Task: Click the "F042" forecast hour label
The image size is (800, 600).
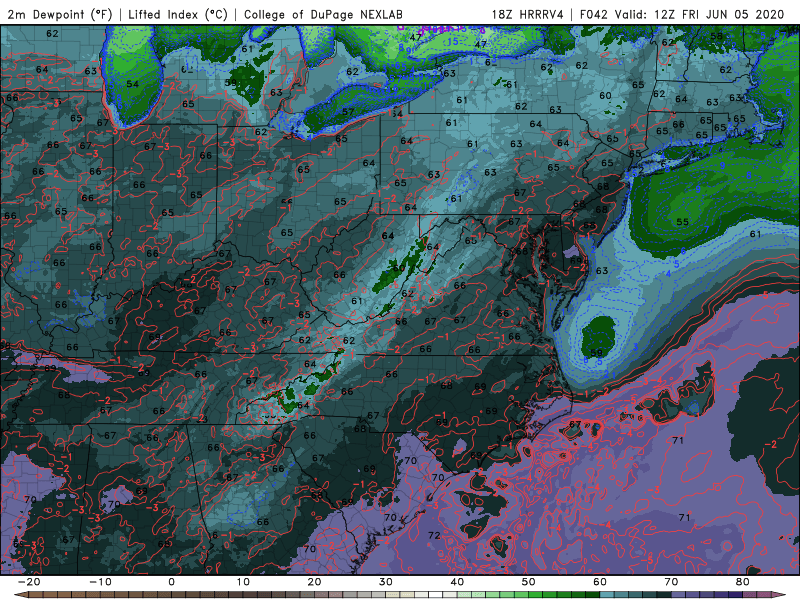Action: click(x=594, y=15)
